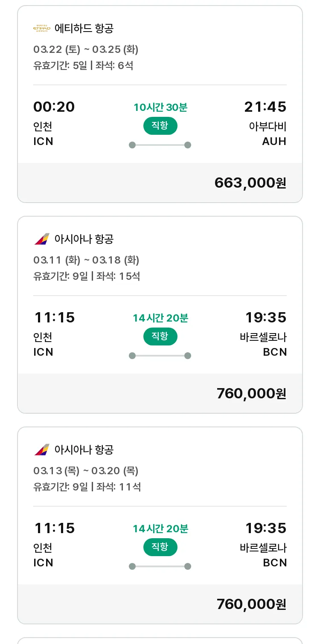Tap the 직항 badge on the Abu Dhabi flight
Image resolution: width=320 pixels, height=644 pixels.
(x=160, y=126)
